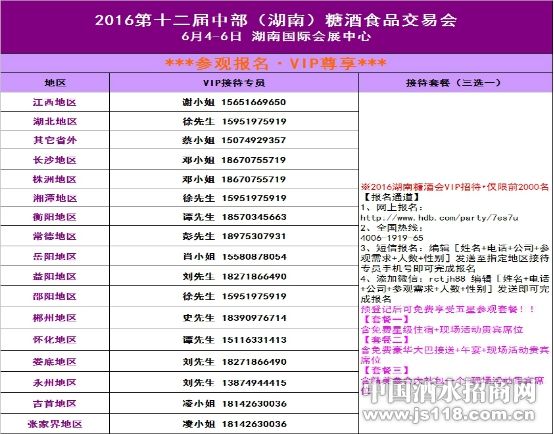The width and height of the screenshot is (554, 434).
Task: Click the "含免费豪华大巴接送+午宴" description
Action: (455, 355)
